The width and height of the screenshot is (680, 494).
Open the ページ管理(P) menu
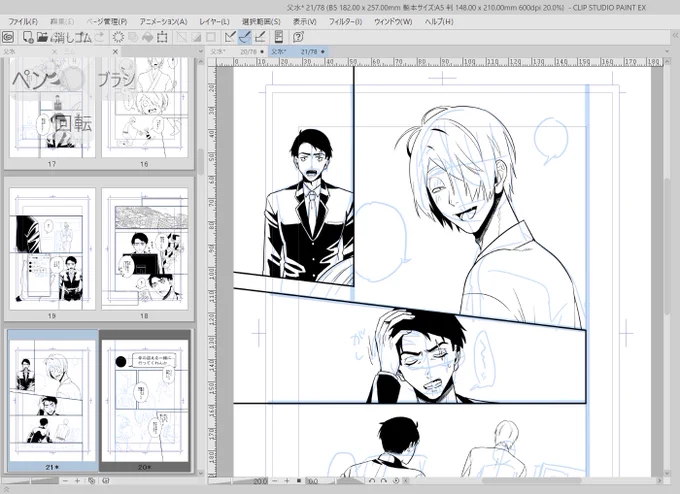pyautogui.click(x=106, y=21)
